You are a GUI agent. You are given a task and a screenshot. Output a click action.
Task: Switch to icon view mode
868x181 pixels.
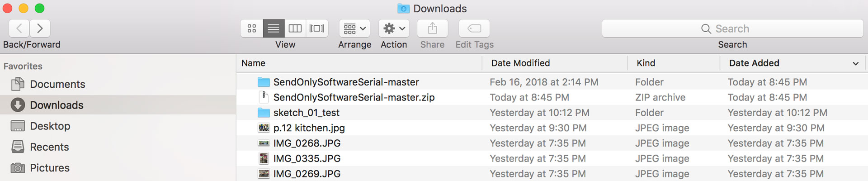(252, 29)
